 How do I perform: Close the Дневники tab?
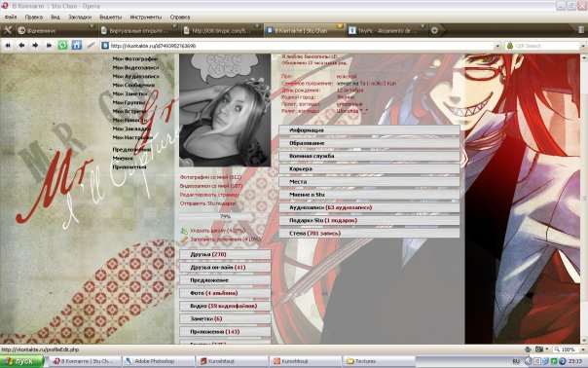pos(92,26)
